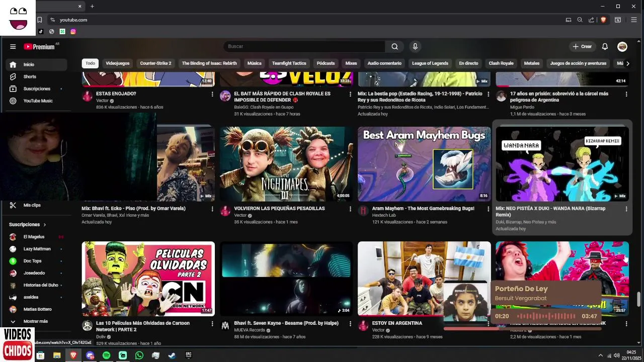The height and width of the screenshot is (362, 644).
Task: Open Suscripciones in the sidebar
Action: tap(37, 88)
